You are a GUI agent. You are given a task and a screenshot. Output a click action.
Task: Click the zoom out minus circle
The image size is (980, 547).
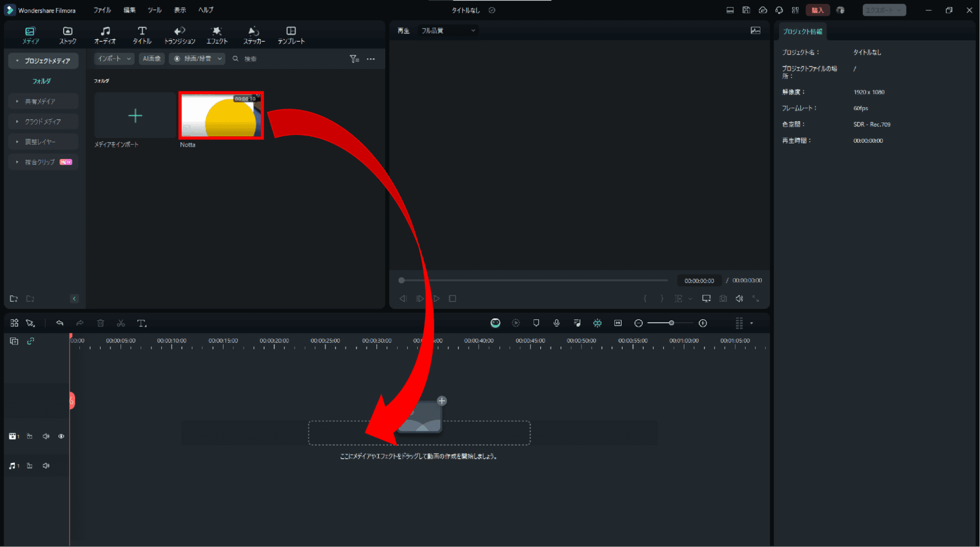pos(638,323)
